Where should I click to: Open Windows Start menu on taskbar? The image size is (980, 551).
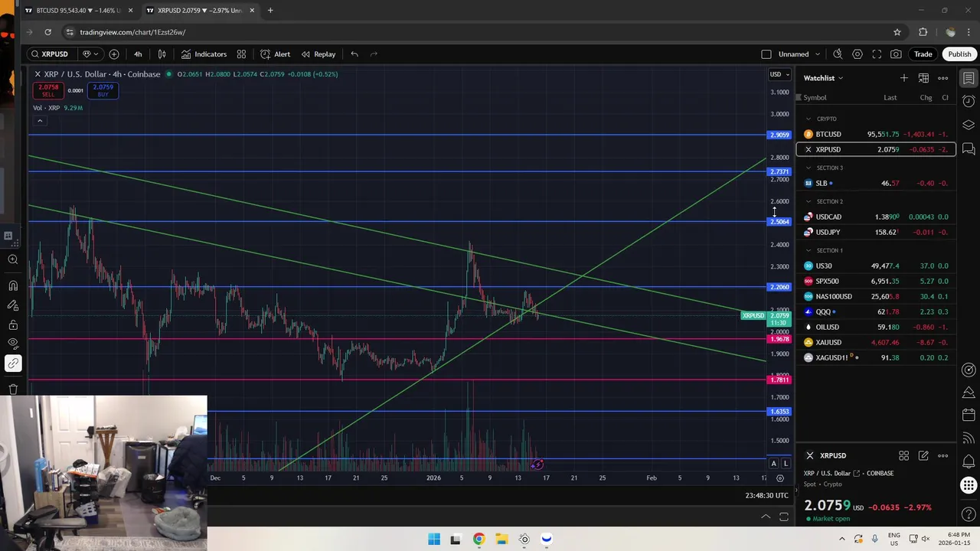tap(434, 539)
